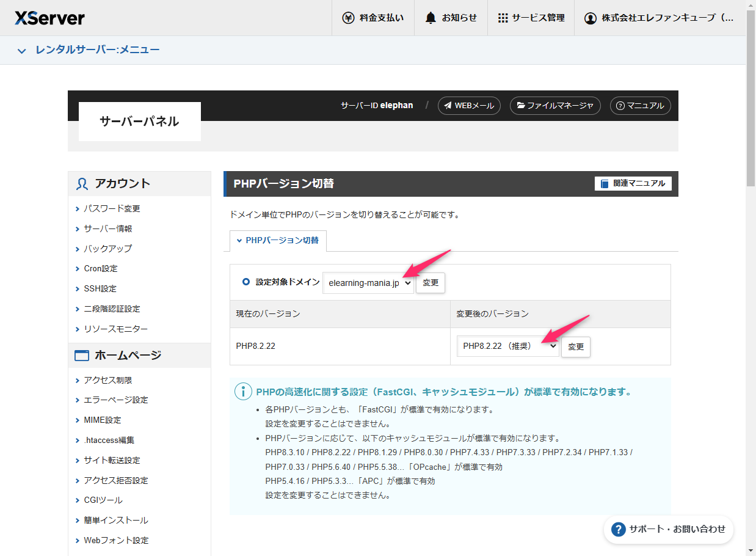Open Cron設定 sidebar link
Image resolution: width=756 pixels, height=556 pixels.
[x=101, y=269]
